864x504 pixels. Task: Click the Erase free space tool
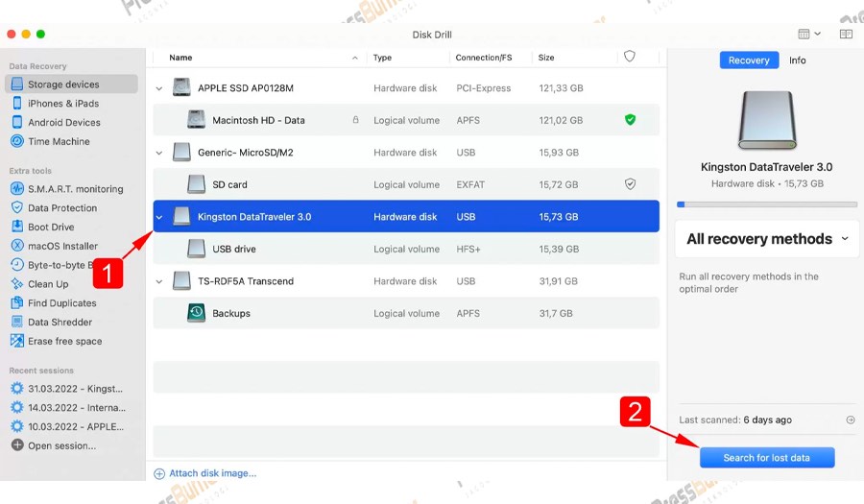tap(64, 342)
